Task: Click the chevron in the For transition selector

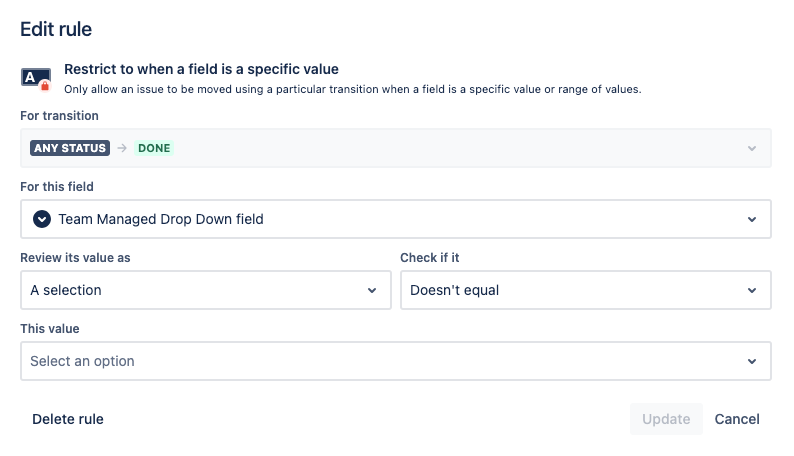Action: (x=752, y=148)
